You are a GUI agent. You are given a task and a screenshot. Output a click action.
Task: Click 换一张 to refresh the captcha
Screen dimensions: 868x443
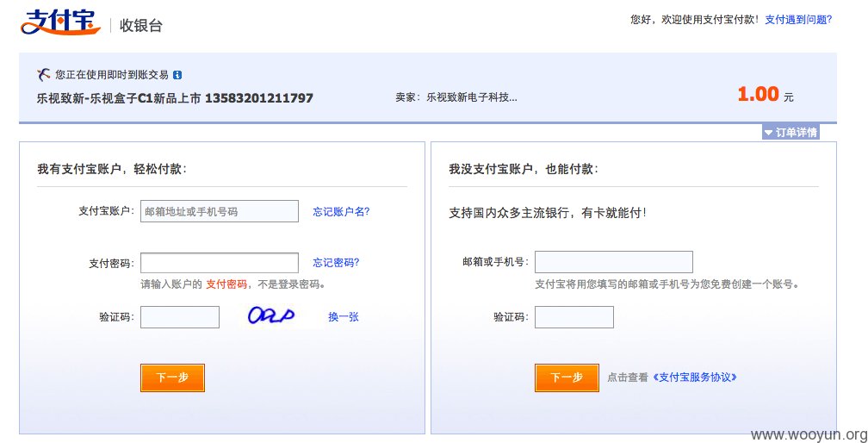point(344,317)
